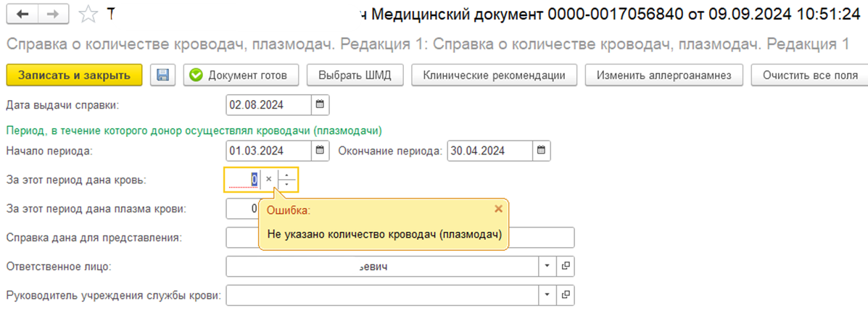Open the Руководитель учреждения record form
The image size is (868, 324).
[x=566, y=295]
